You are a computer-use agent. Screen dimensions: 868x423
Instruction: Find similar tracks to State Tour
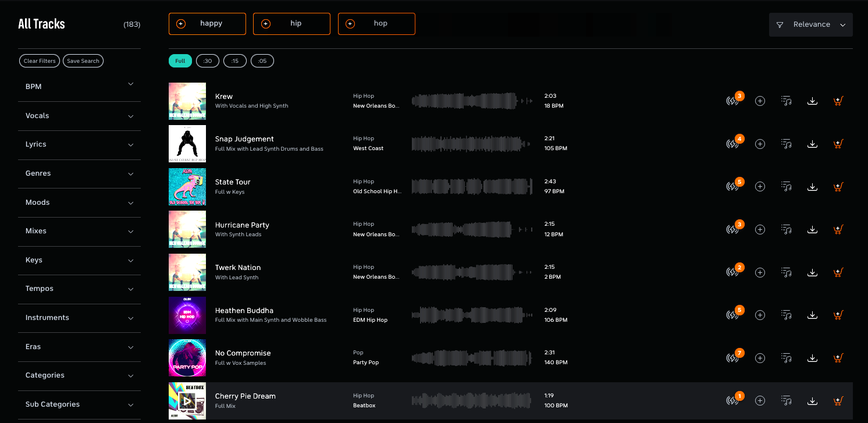(x=786, y=186)
